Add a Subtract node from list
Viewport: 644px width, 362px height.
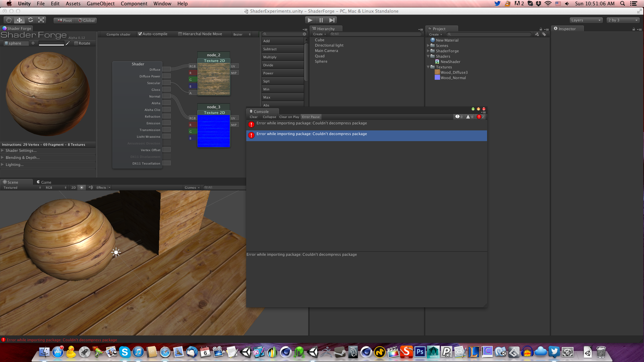[282, 49]
